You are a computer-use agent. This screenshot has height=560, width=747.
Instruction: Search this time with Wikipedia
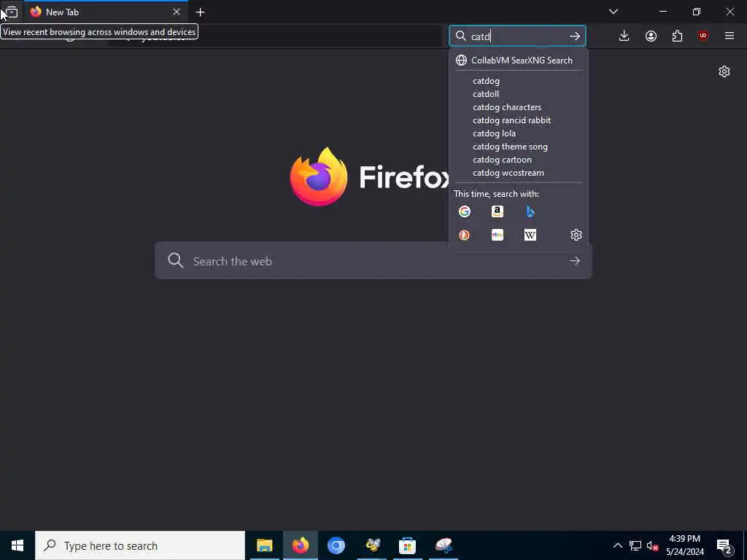[x=530, y=235]
